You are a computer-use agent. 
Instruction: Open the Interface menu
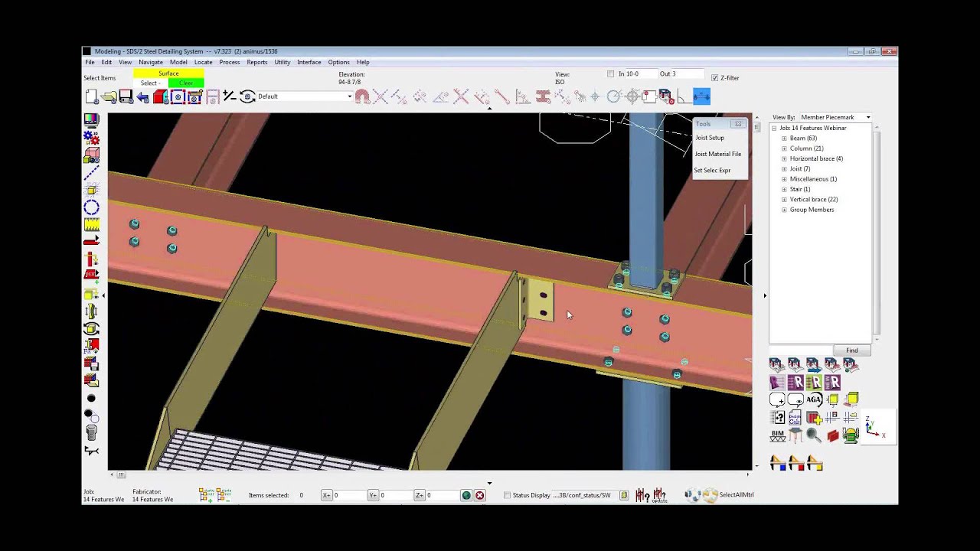tap(309, 62)
